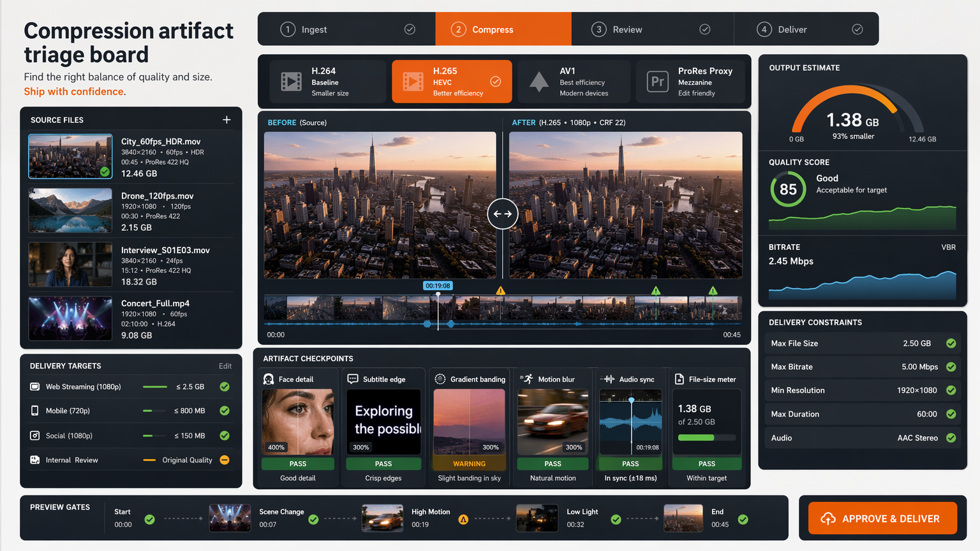Open the End gate sunset thumbnail

683,518
